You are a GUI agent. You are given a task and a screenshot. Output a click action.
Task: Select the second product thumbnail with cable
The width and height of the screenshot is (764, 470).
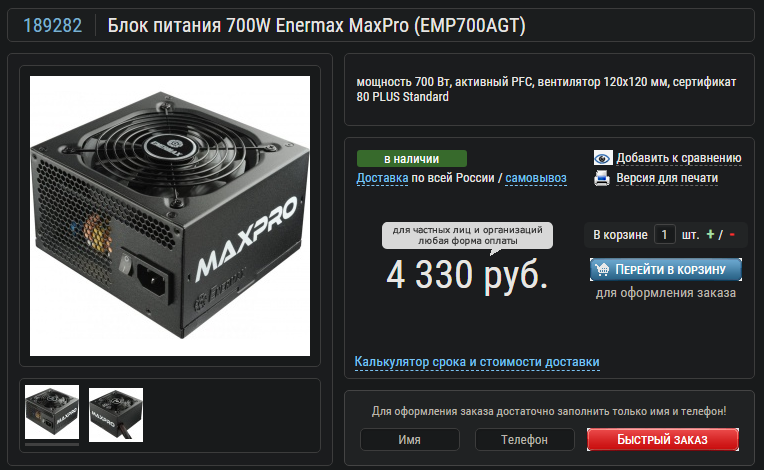tap(116, 415)
